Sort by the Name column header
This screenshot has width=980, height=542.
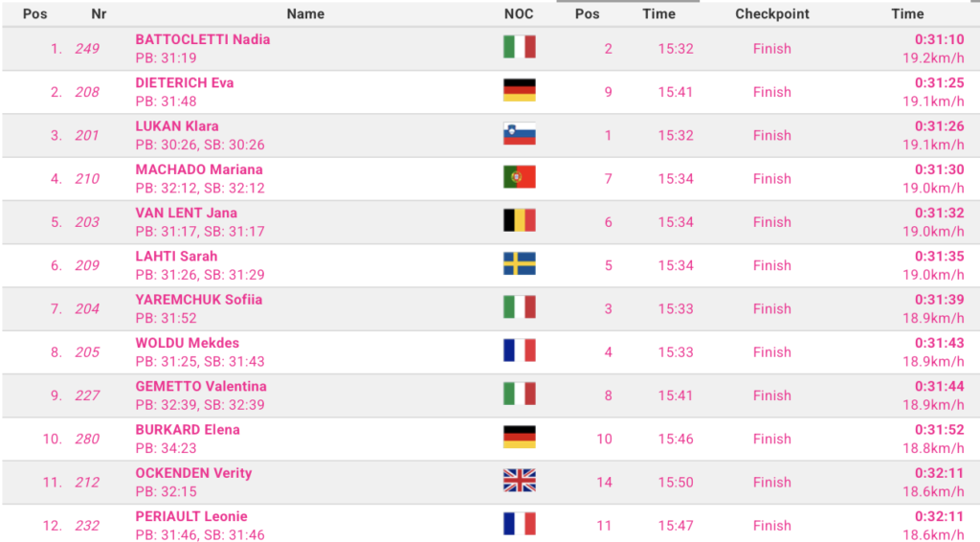coord(305,13)
